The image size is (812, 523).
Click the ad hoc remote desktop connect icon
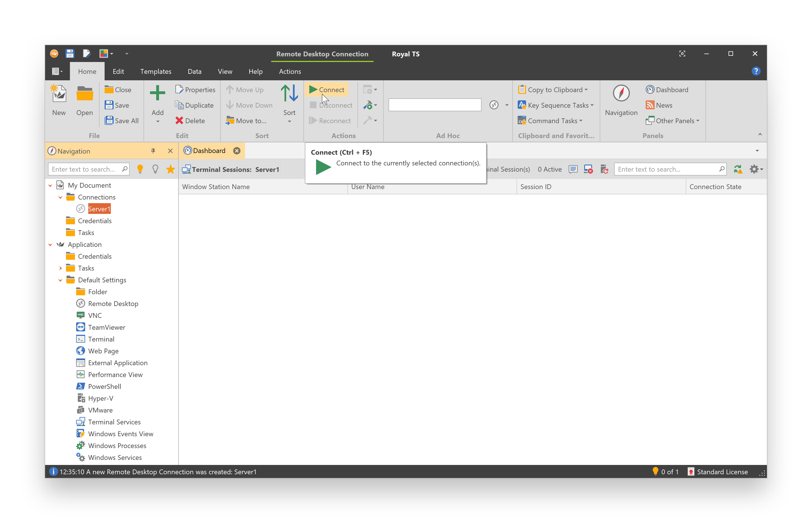point(494,105)
